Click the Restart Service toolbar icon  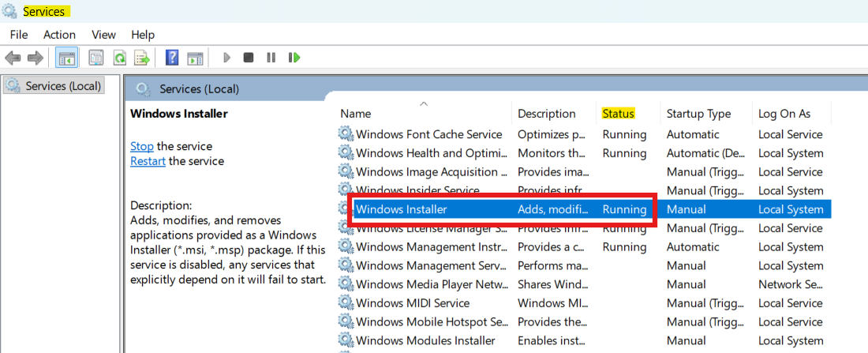point(294,58)
